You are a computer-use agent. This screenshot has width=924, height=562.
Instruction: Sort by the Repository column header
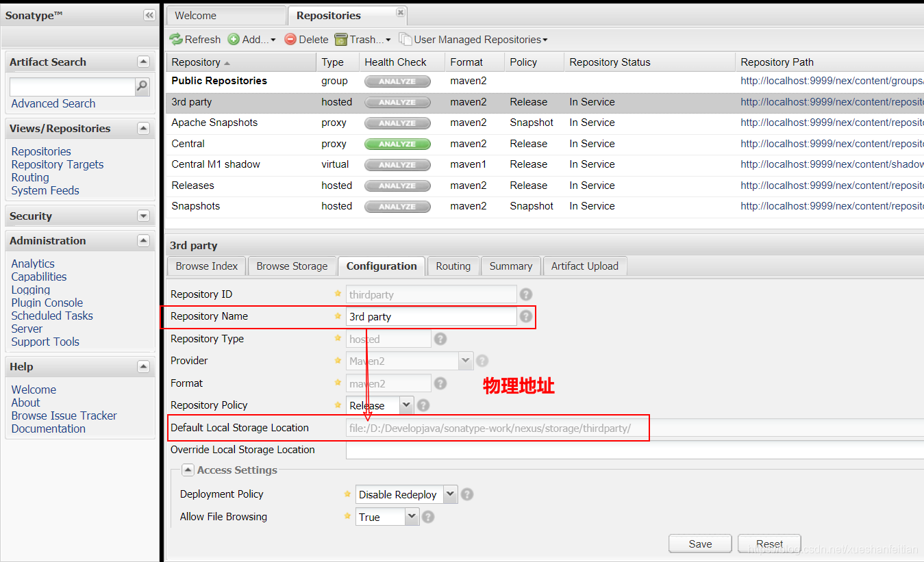pyautogui.click(x=241, y=62)
